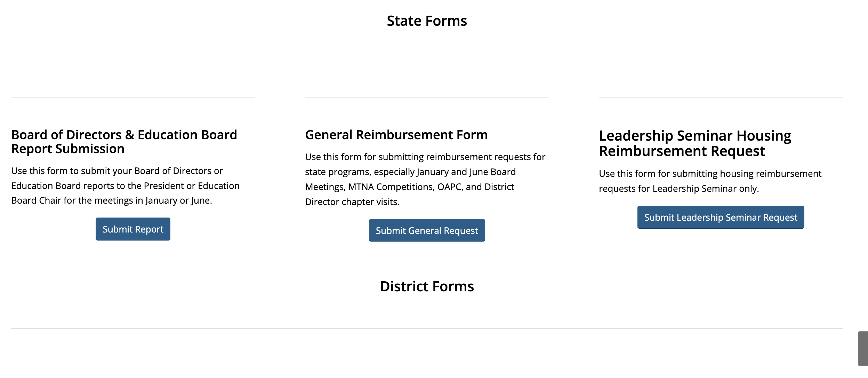Click the Board of Directors Report Submission heading
Image resolution: width=868 pixels, height=378 pixels.
pos(124,142)
